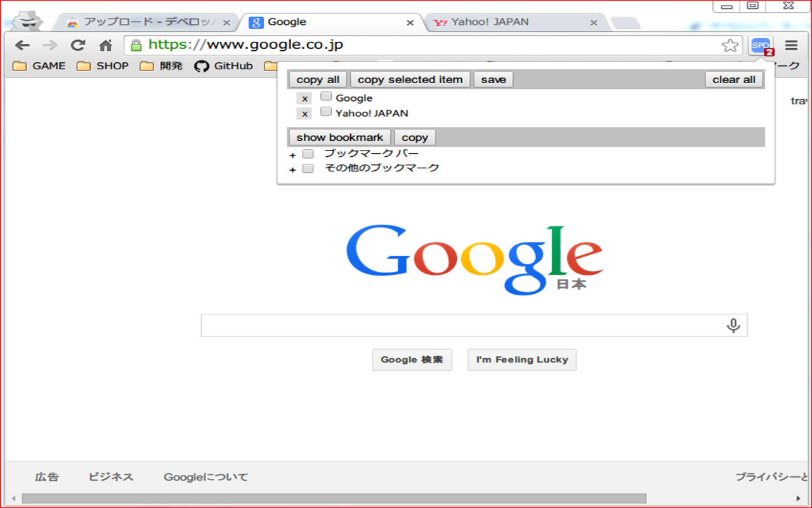Viewport: 812px width, 508px height.
Task: Select the ブックマーク バー tree label
Action: point(371,154)
